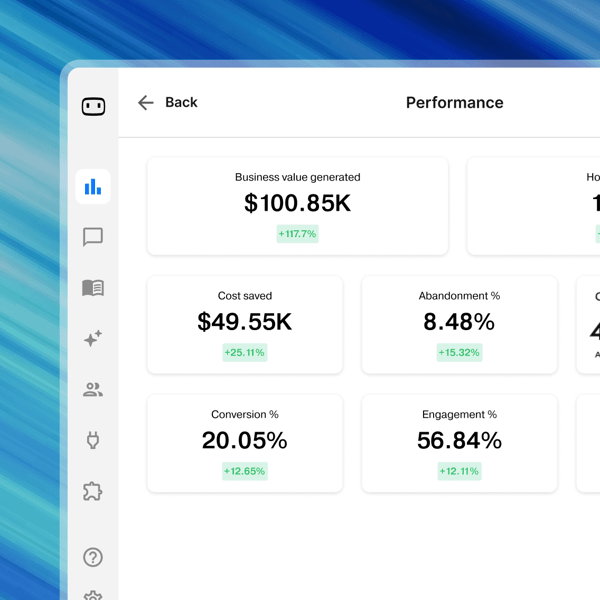
Task: Click the +25.11% change badge
Action: coord(245,352)
